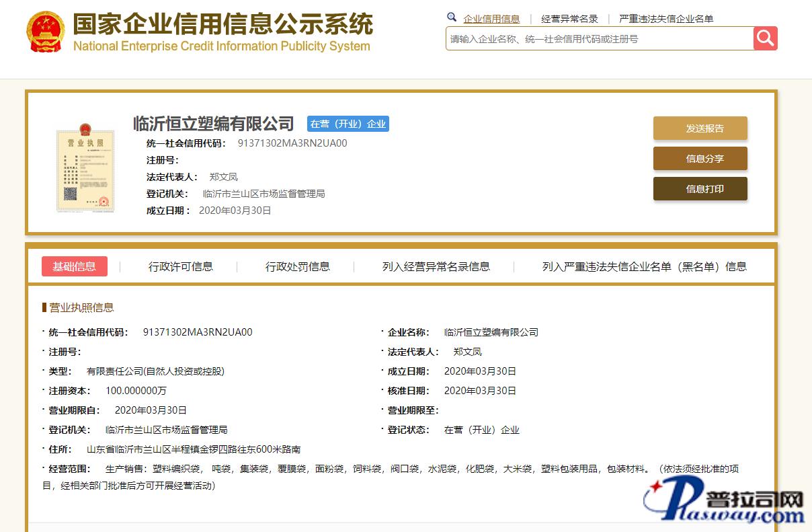Click the company title 临沂恒立塑编有限公司

click(214, 124)
